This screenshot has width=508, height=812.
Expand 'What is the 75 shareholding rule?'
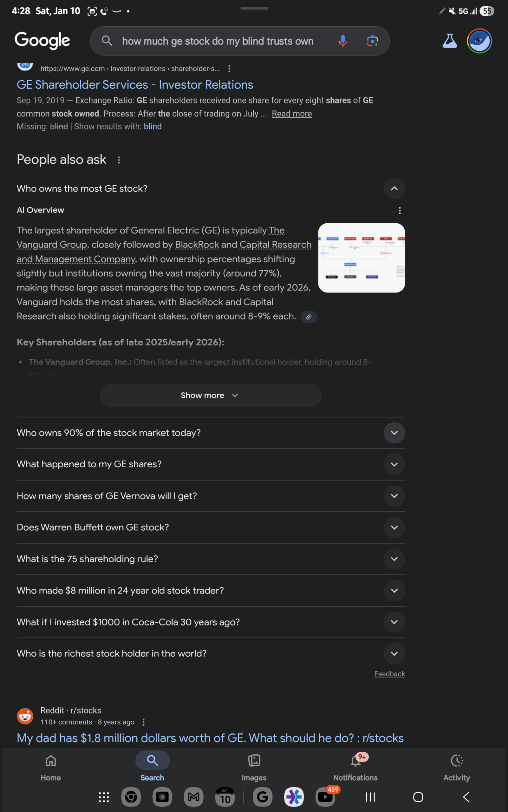click(x=394, y=559)
